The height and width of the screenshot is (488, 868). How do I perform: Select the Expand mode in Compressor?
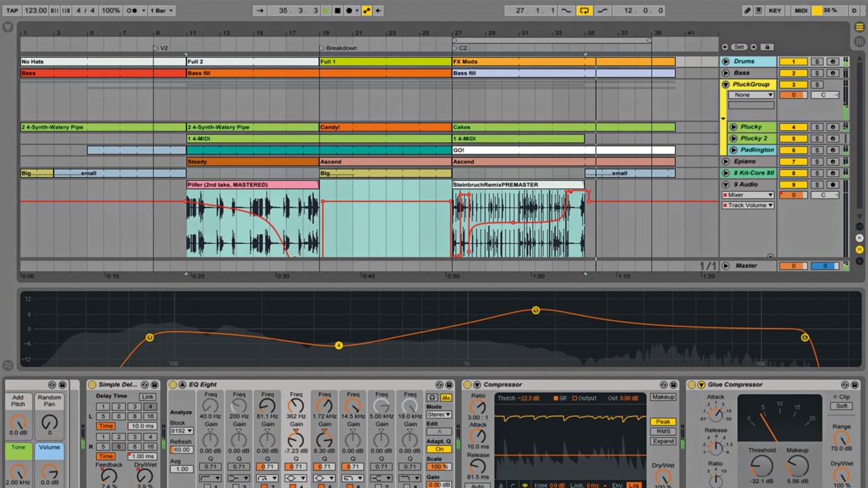662,441
